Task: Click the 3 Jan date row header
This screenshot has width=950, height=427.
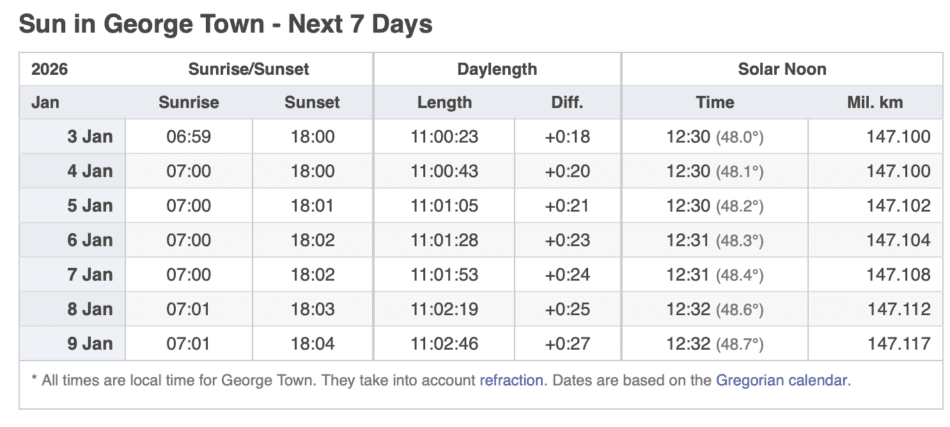Action: pos(90,137)
